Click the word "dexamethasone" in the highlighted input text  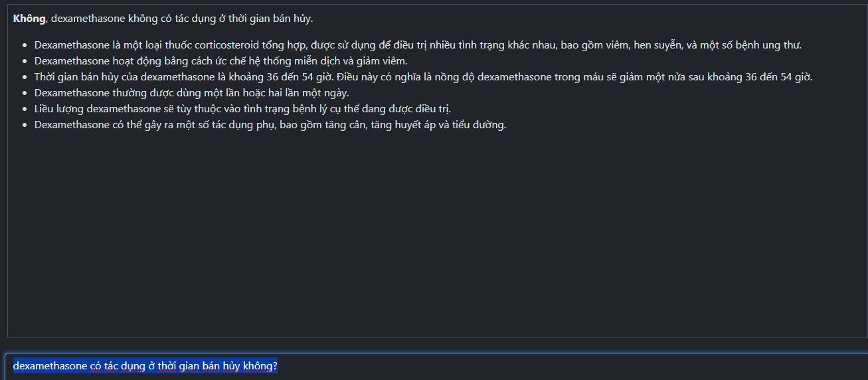point(50,366)
